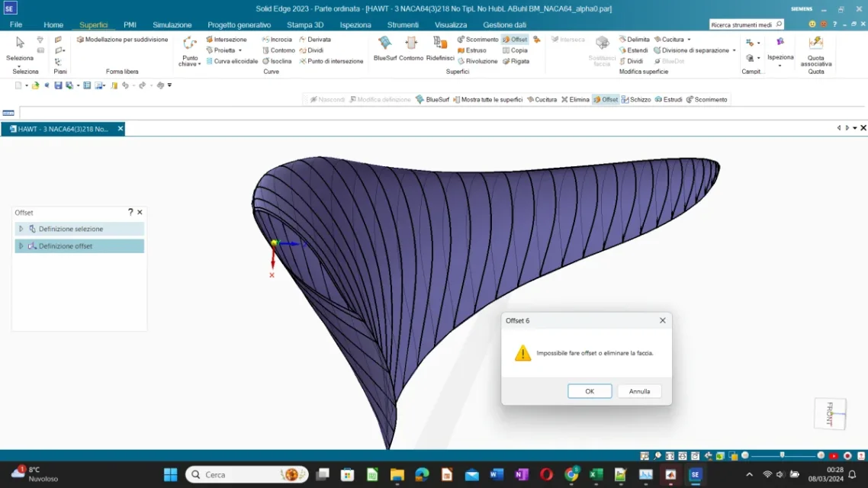Switch to the PMI tab
The image size is (868, 488).
coord(130,25)
